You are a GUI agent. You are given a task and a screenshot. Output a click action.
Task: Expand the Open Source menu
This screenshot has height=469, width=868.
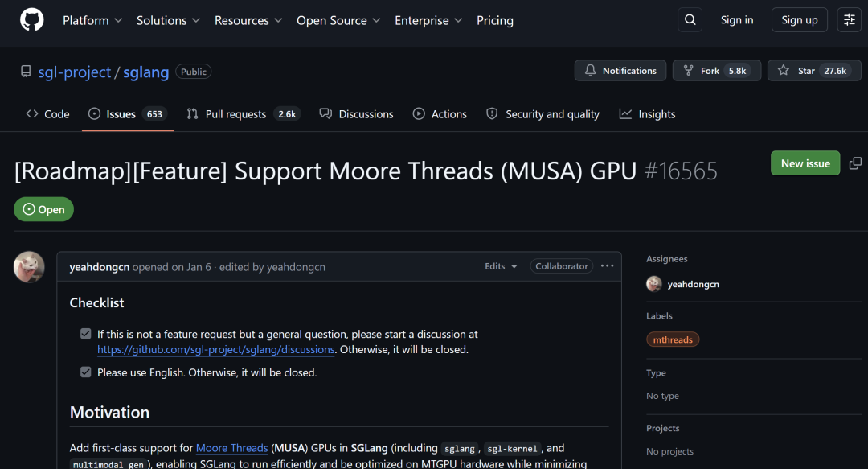click(x=338, y=20)
